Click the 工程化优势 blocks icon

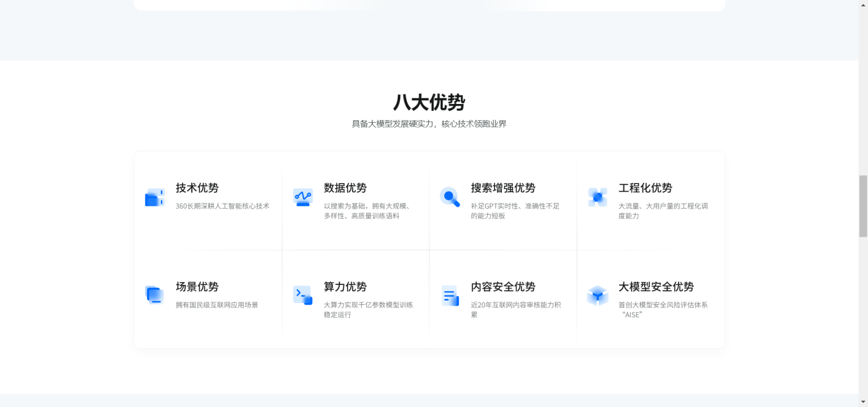(x=597, y=197)
